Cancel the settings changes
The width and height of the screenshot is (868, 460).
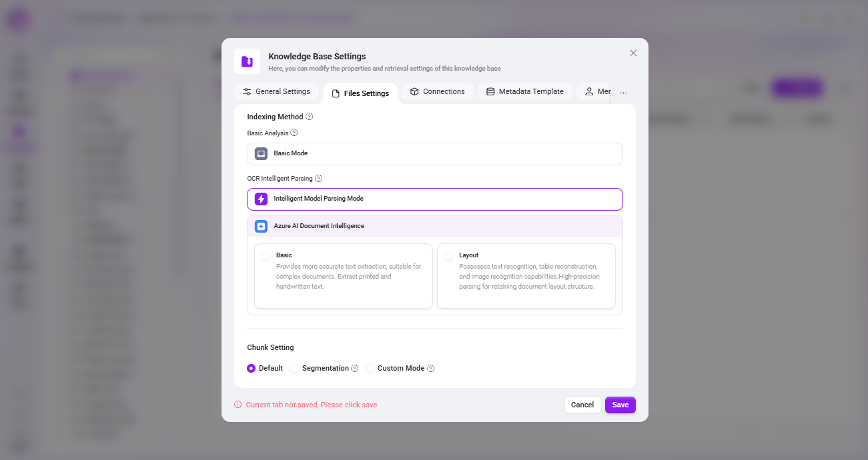pyautogui.click(x=582, y=405)
